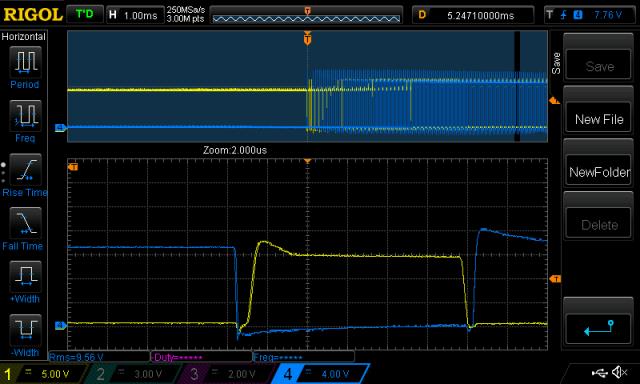Choose the Rise Time measurement icon
Viewport: 640px width, 384px height.
[25, 169]
